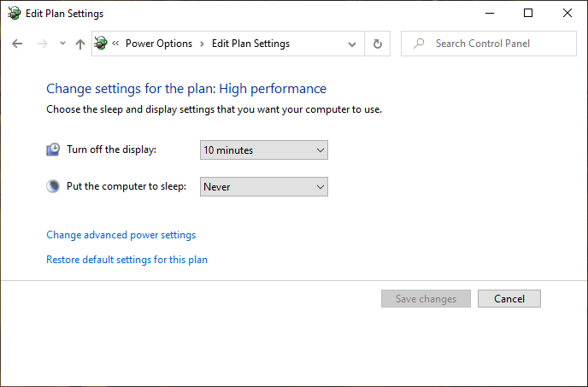Screen dimensions: 588x387
Task: Maximize the Edit Plan Settings window
Action: point(528,13)
